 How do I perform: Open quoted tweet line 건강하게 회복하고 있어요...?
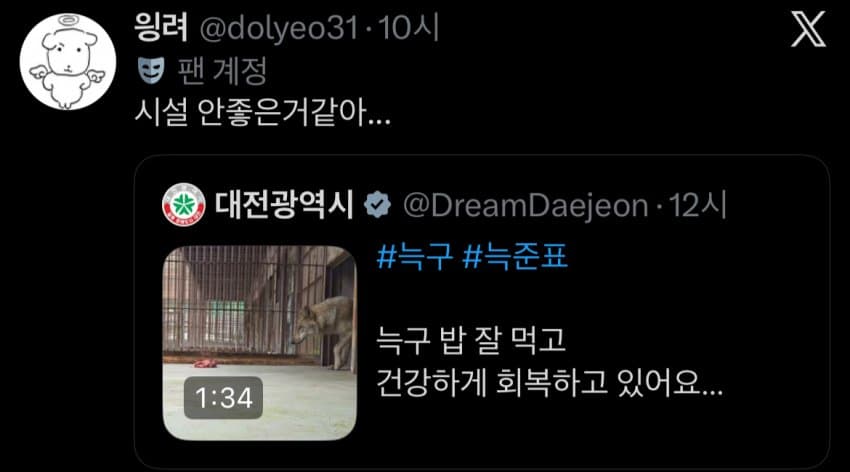pyautogui.click(x=550, y=383)
